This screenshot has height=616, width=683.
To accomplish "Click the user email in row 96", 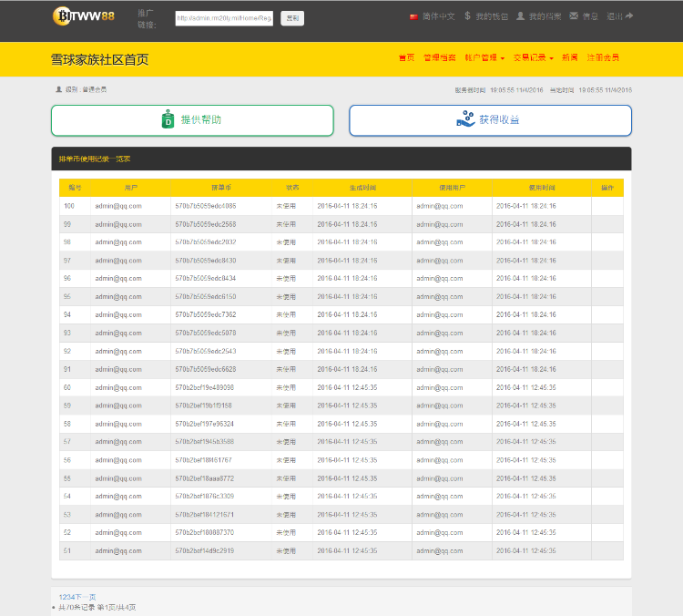I will (x=118, y=278).
